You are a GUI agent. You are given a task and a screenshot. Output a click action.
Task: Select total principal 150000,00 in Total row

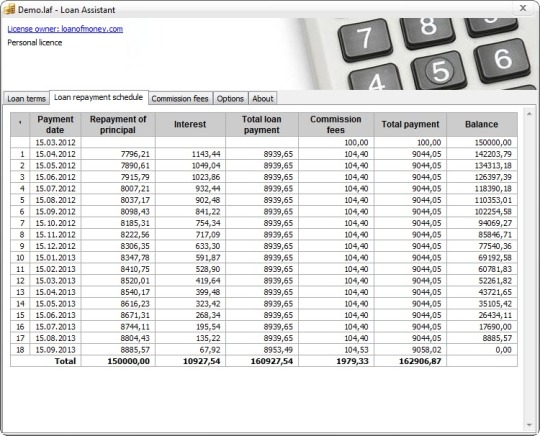coord(118,361)
